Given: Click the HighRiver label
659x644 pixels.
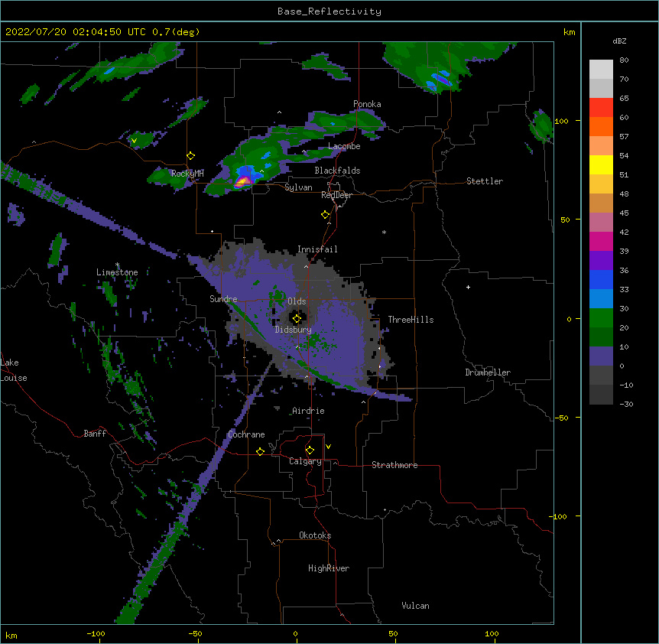Looking at the screenshot, I should (x=329, y=568).
